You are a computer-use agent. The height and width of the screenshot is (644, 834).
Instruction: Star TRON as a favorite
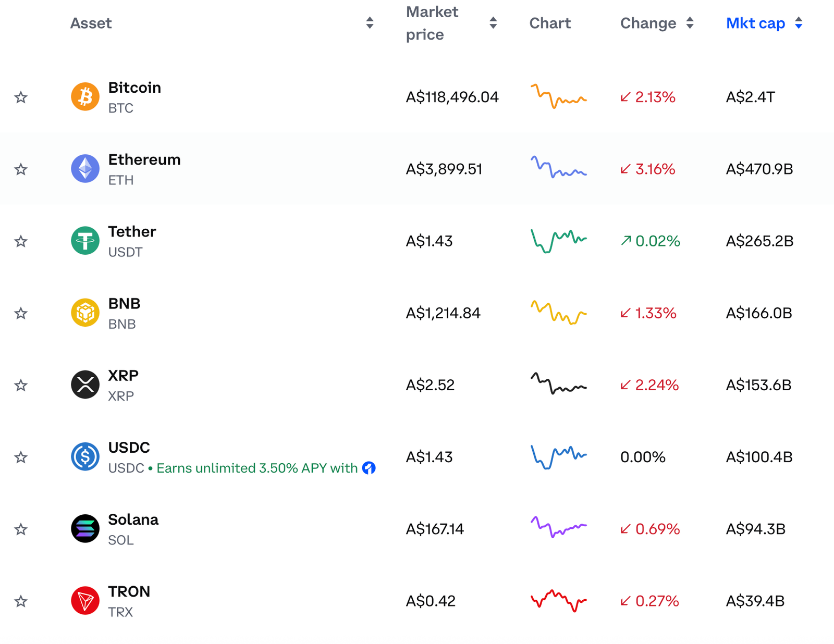click(x=21, y=600)
